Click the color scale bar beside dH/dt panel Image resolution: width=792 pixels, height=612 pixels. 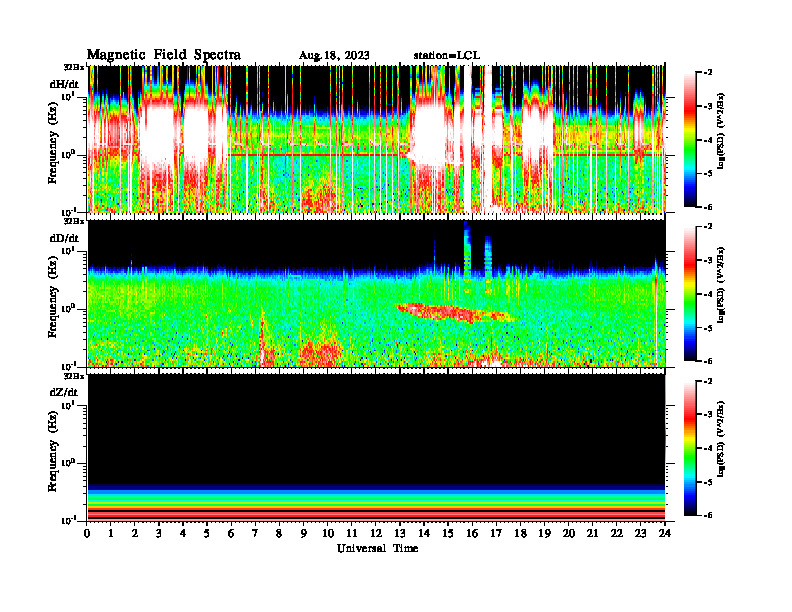point(690,139)
